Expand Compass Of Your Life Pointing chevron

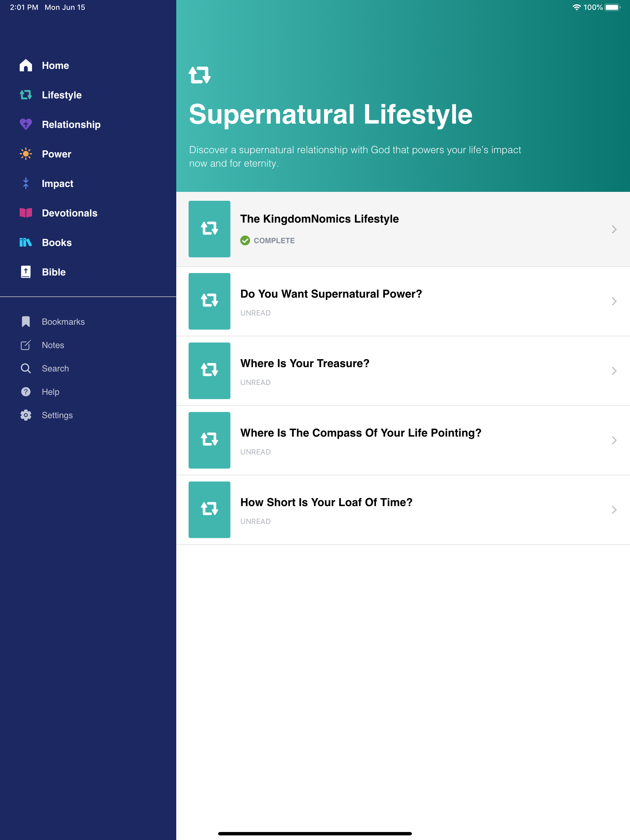pos(614,440)
